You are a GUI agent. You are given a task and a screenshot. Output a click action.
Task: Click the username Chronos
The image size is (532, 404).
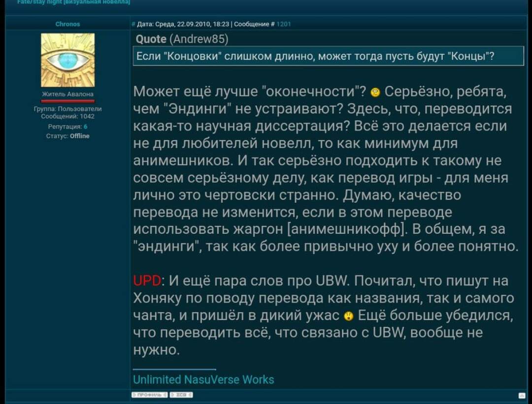(68, 24)
